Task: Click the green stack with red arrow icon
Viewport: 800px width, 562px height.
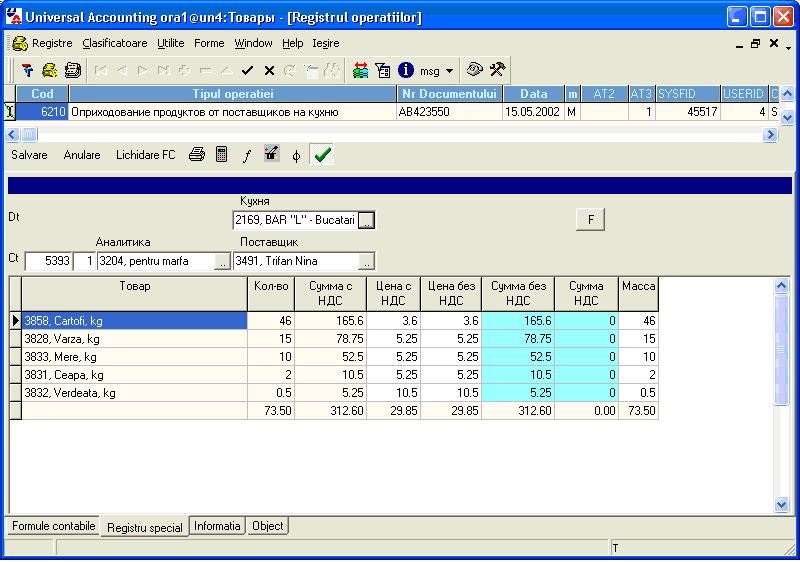Action: pyautogui.click(x=361, y=70)
